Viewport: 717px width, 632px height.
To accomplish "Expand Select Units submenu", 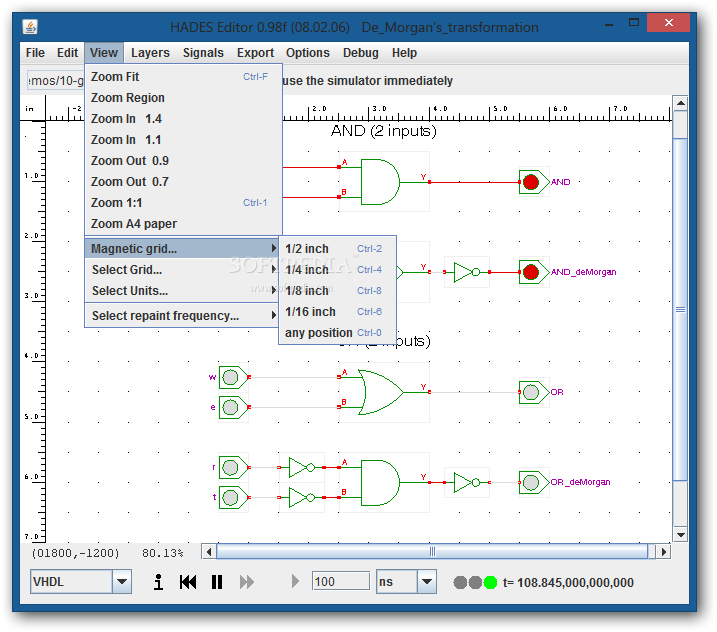I will pos(182,290).
